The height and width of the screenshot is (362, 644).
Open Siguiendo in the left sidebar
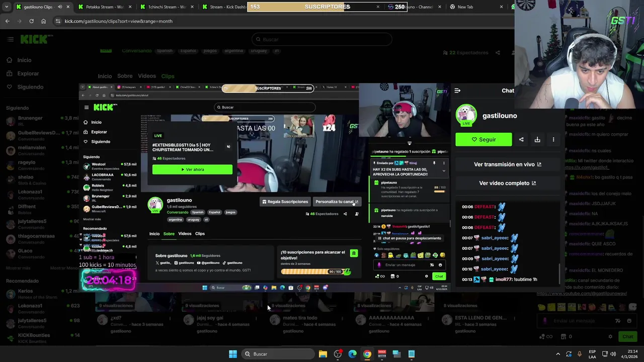(x=30, y=87)
